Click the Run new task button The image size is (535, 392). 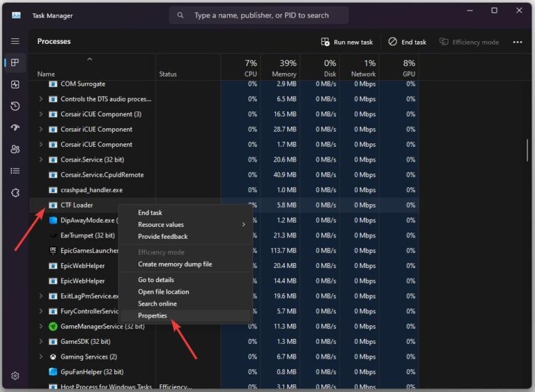(346, 42)
